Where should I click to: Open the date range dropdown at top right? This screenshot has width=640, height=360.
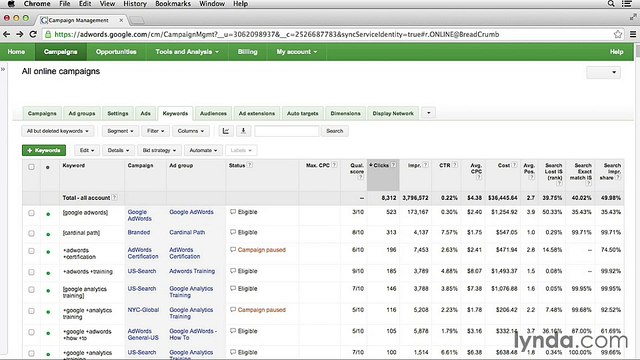(603, 72)
